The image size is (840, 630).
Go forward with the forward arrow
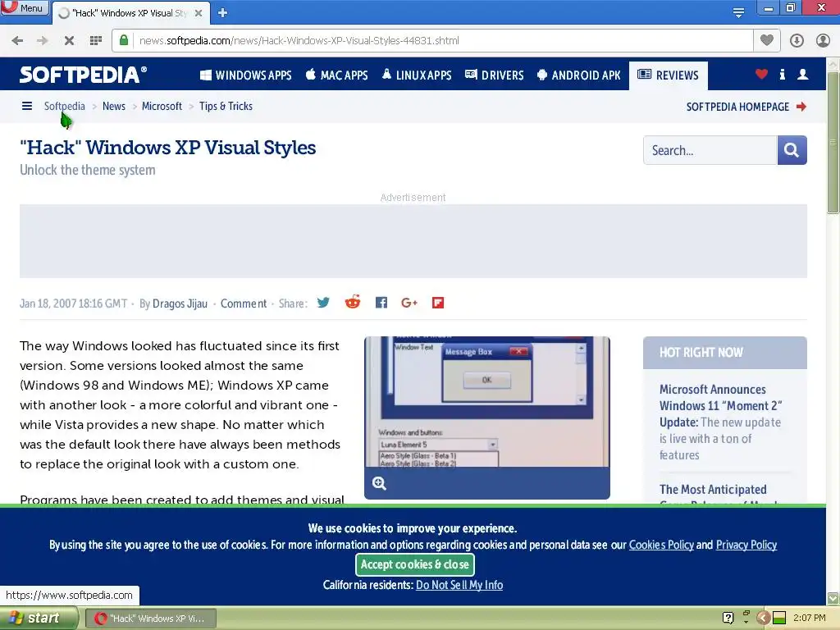43,40
